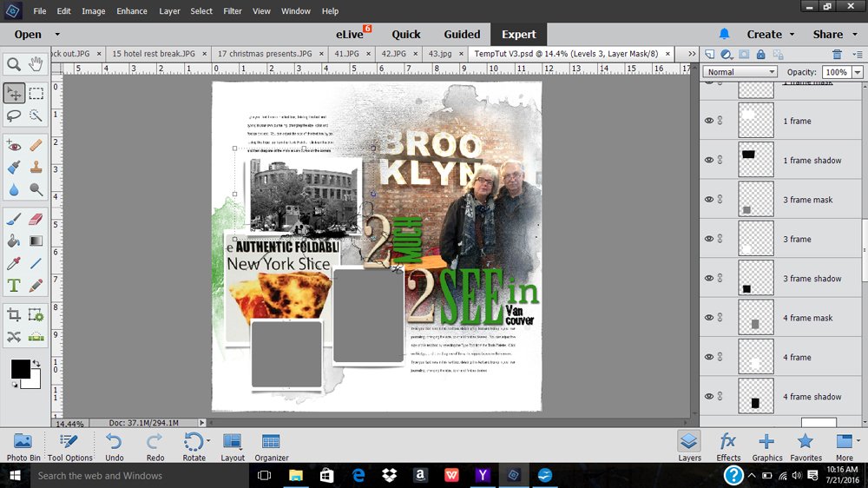Viewport: 868px width, 488px height.
Task: Hide the 1 frame shadow layer
Action: [x=708, y=160]
